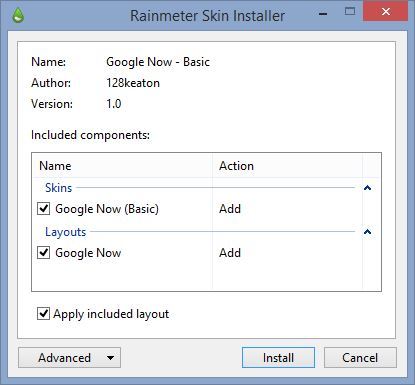Click the version value 1.0

pyautogui.click(x=114, y=104)
